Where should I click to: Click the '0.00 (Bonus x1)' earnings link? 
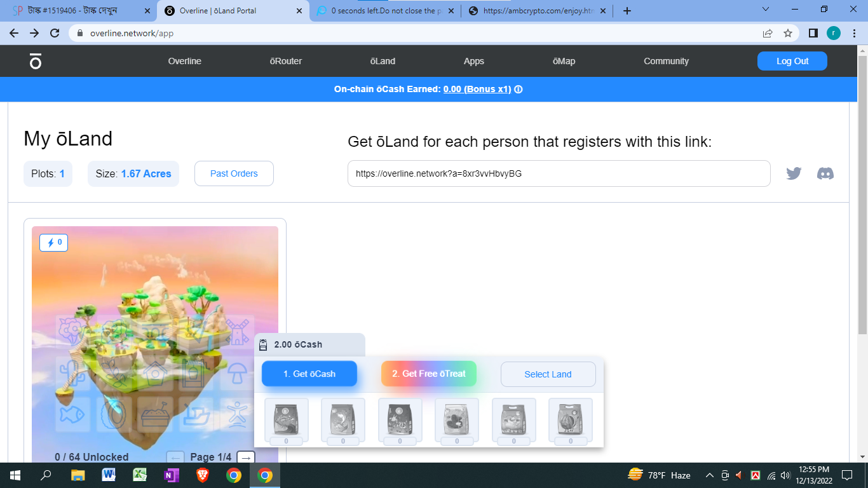click(477, 90)
